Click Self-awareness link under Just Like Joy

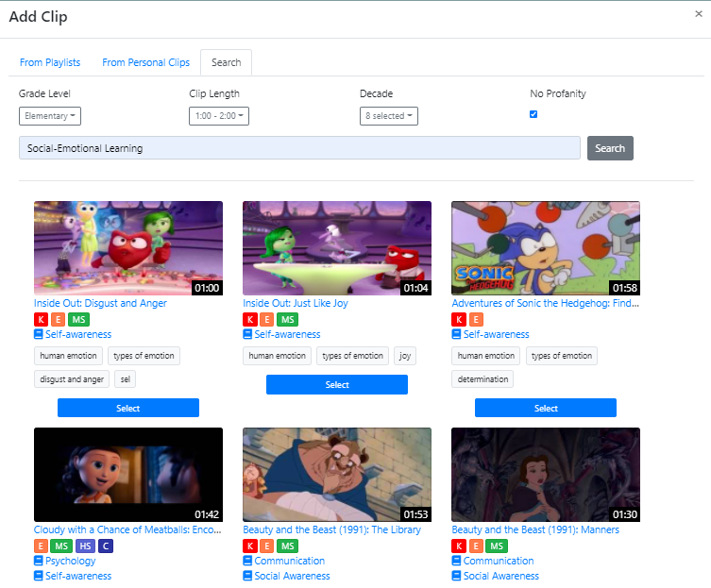[x=287, y=334]
